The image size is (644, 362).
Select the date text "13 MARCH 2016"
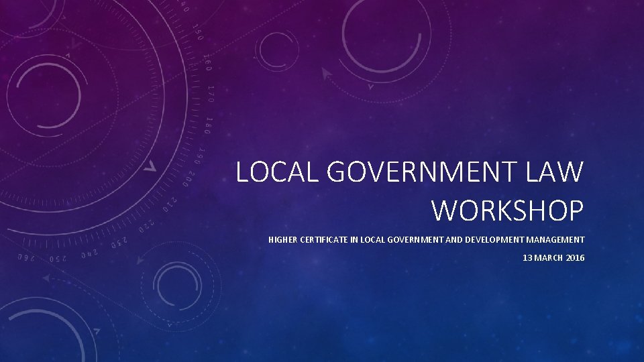(x=553, y=257)
